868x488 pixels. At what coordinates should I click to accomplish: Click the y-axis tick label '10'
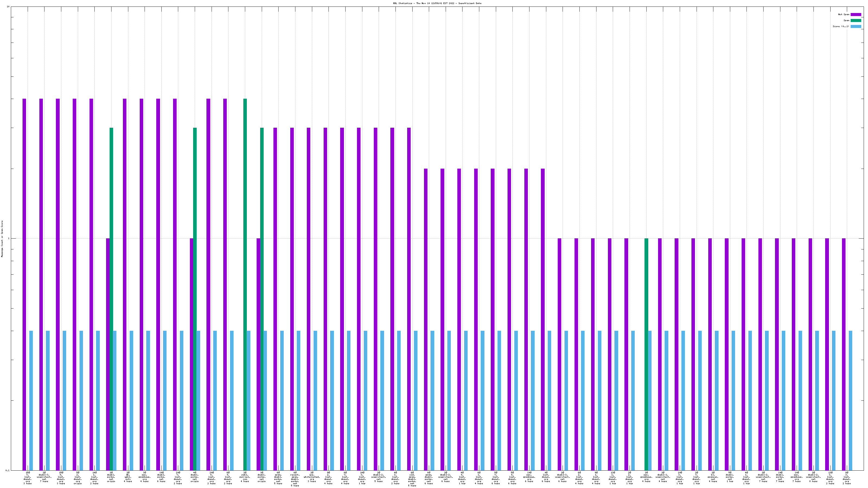(x=8, y=7)
